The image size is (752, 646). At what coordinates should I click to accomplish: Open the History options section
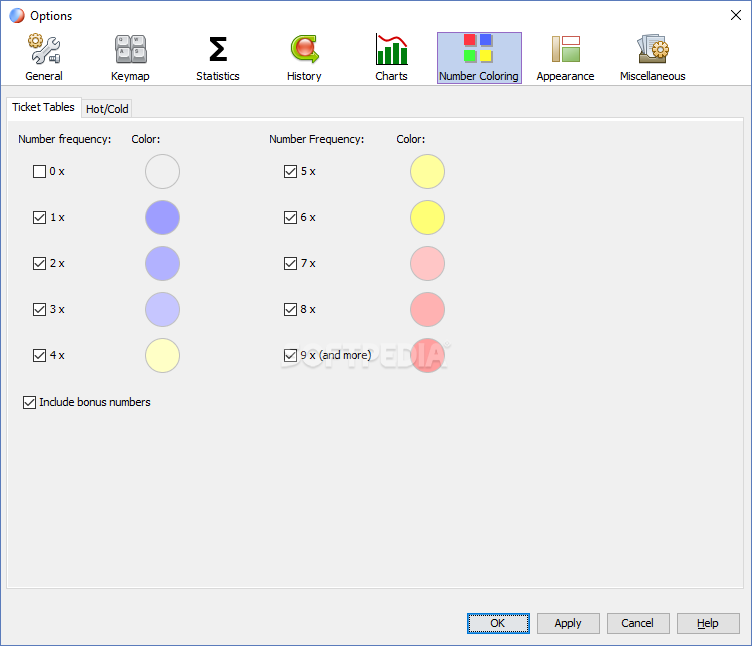(x=304, y=58)
